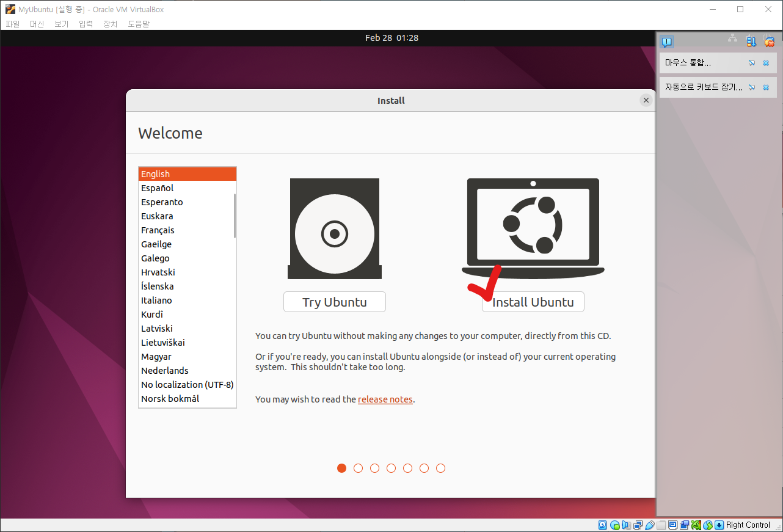Click the recording status icon
The height and width of the screenshot is (532, 783).
685,525
